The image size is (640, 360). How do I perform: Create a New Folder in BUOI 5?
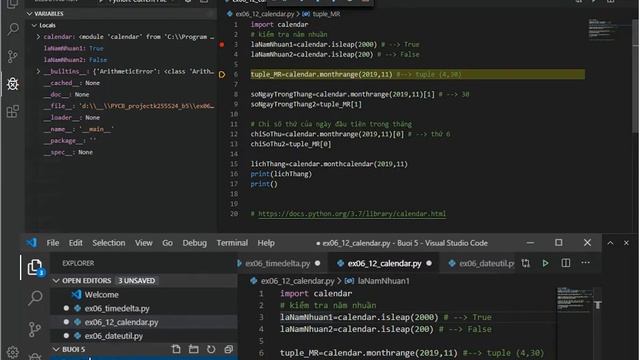[x=194, y=349]
